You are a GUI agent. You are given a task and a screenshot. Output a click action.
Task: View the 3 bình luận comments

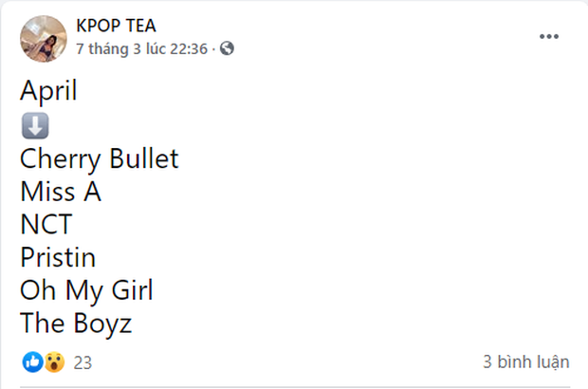point(526,361)
